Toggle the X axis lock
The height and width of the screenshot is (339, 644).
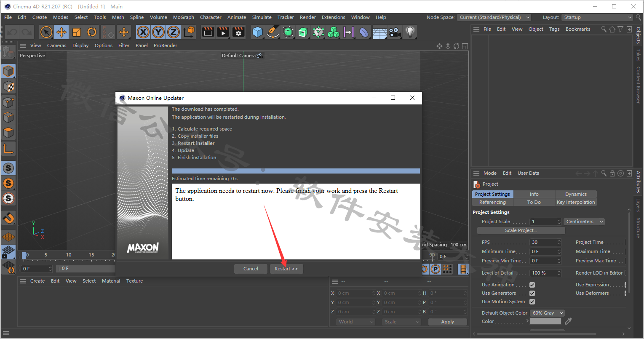point(144,32)
